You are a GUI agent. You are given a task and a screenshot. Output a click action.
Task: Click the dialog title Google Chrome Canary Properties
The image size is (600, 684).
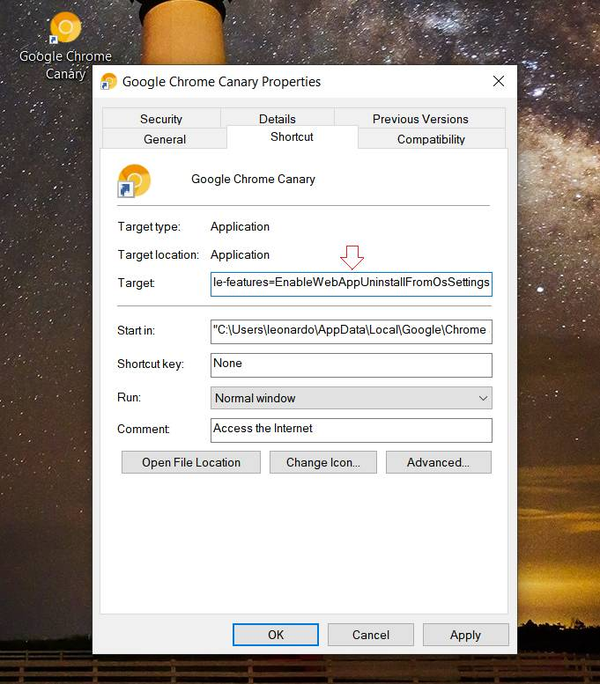click(x=221, y=82)
